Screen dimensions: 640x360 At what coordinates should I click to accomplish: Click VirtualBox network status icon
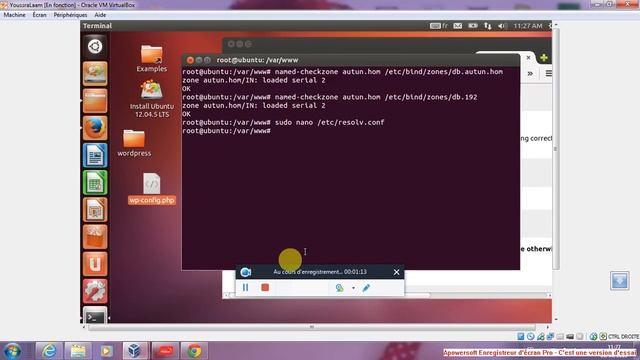click(x=550, y=336)
